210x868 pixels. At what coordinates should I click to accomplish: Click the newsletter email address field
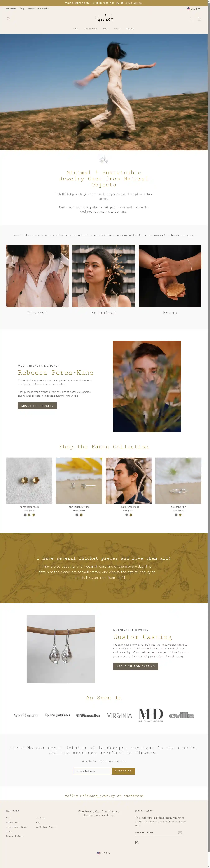coord(91,771)
